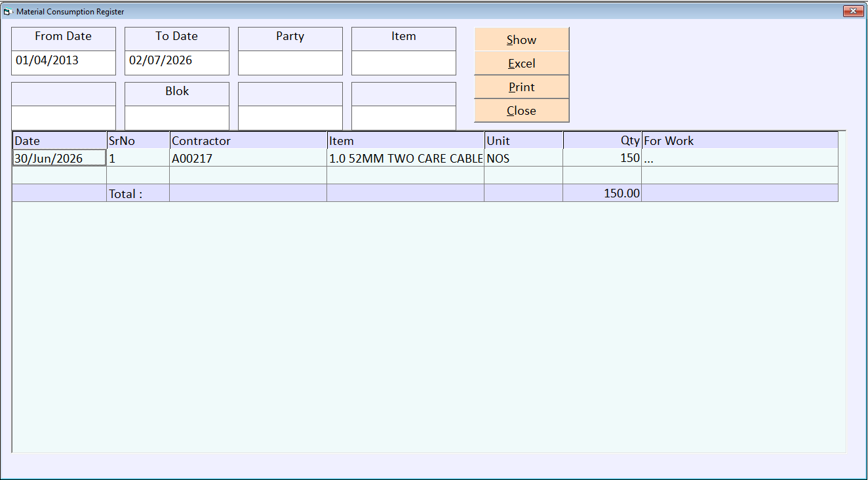Click the Qty column header

tap(602, 140)
